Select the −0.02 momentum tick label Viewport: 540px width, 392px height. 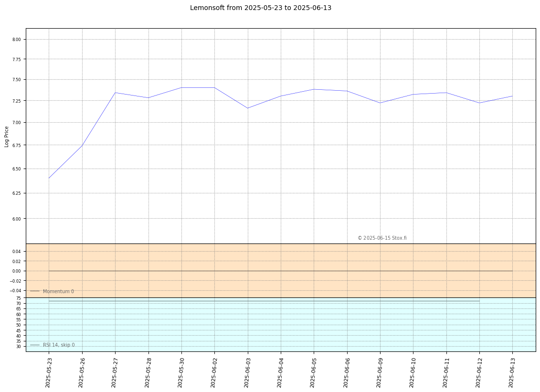15,281
